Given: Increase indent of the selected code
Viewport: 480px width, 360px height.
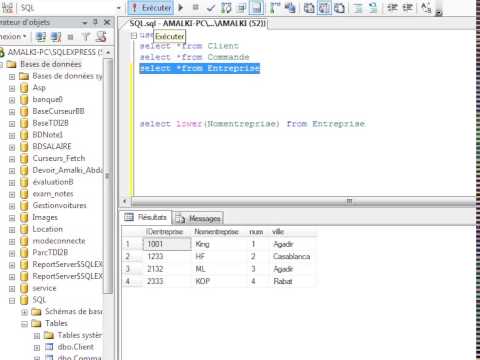Looking at the screenshot, I should pos(408,7).
